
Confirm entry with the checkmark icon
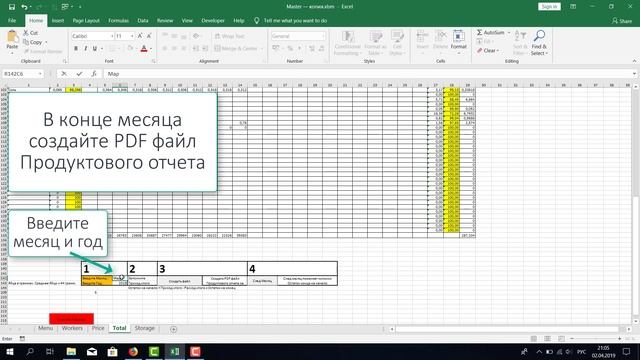tap(79, 74)
